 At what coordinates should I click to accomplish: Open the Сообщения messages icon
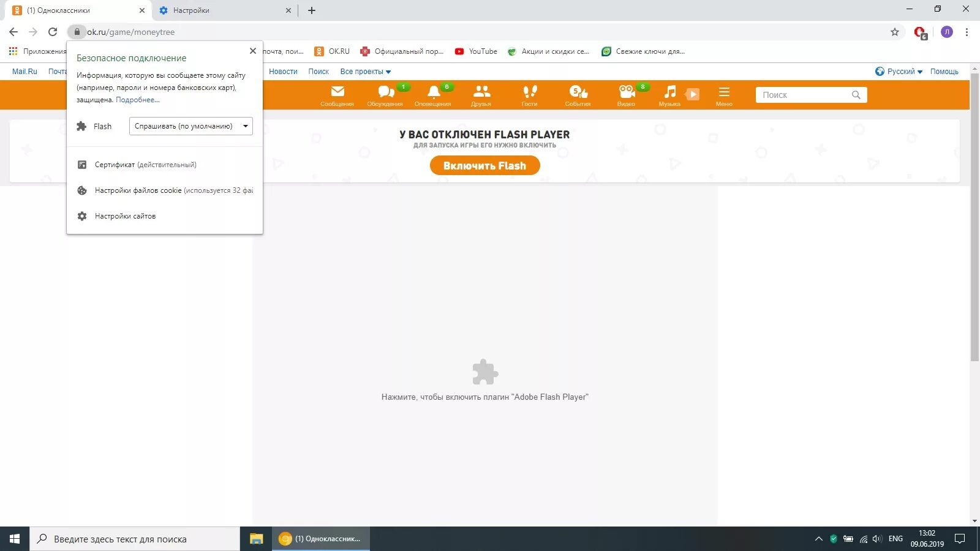click(337, 95)
